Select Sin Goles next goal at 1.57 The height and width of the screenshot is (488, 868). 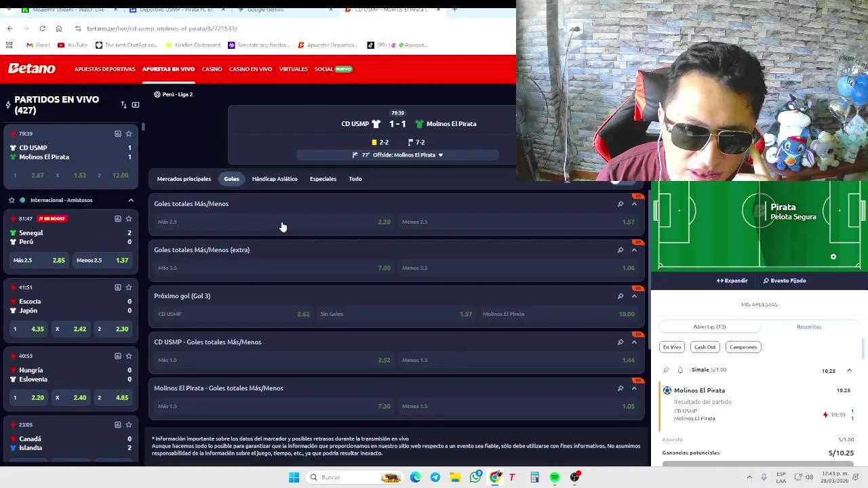396,314
